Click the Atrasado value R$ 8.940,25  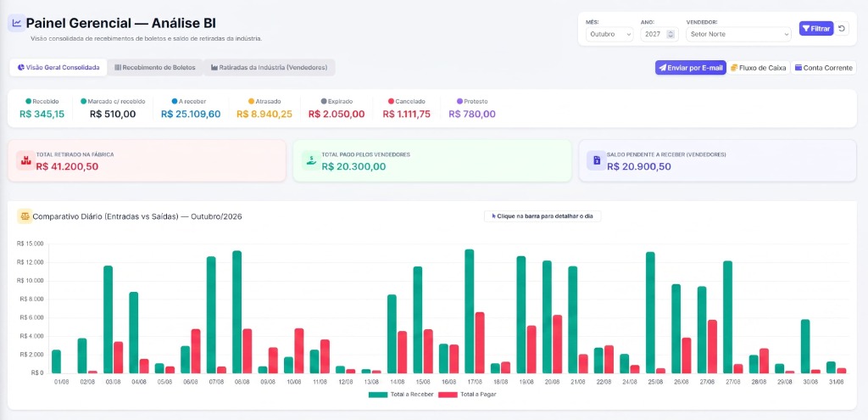pos(264,115)
